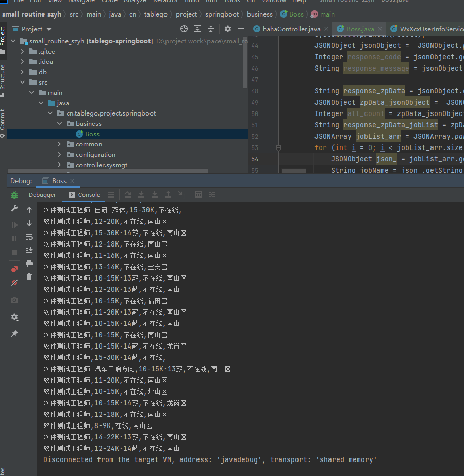Open the Console tab
Image resolution: width=464 pixels, height=476 pixels.
point(85,195)
